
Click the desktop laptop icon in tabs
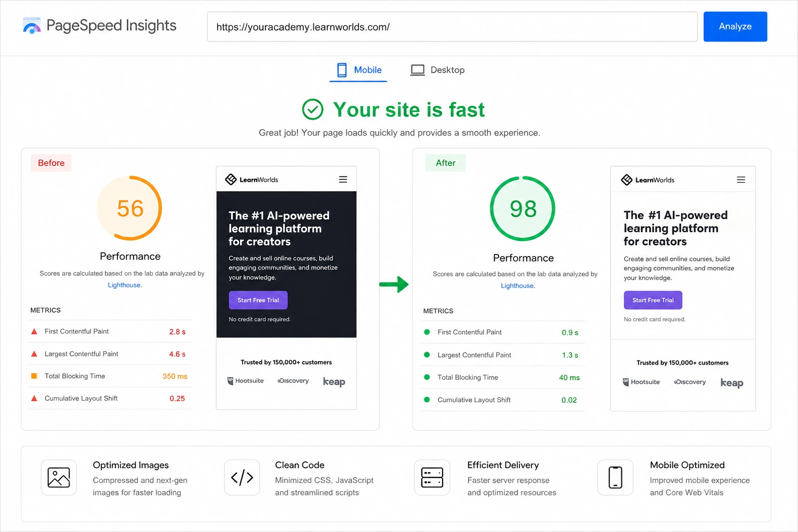click(x=418, y=70)
